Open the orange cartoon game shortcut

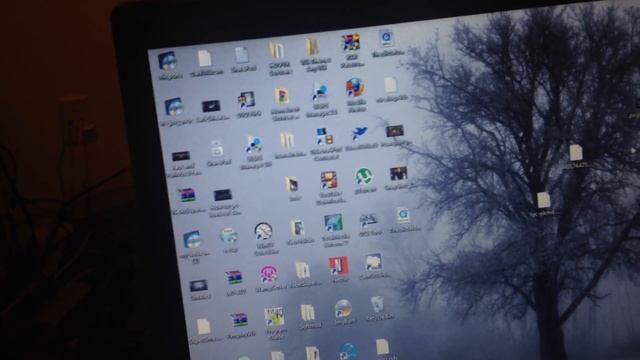point(329,180)
